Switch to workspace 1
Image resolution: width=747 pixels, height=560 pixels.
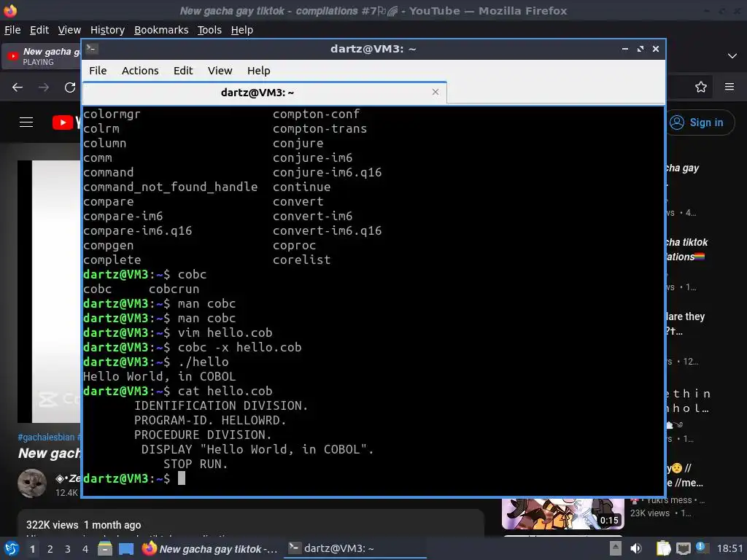coord(32,549)
